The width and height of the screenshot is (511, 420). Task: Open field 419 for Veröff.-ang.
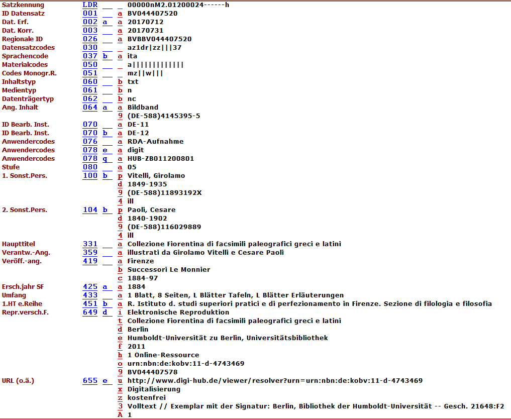point(90,261)
